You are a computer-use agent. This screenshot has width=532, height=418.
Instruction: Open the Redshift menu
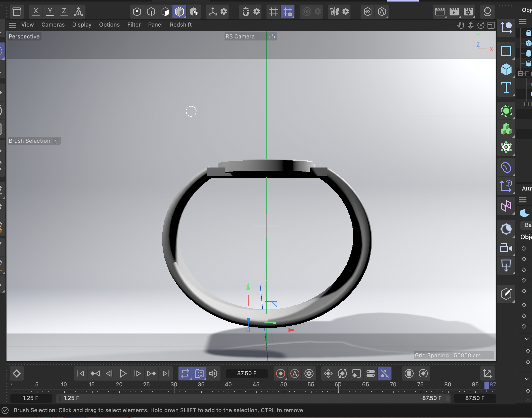[181, 25]
